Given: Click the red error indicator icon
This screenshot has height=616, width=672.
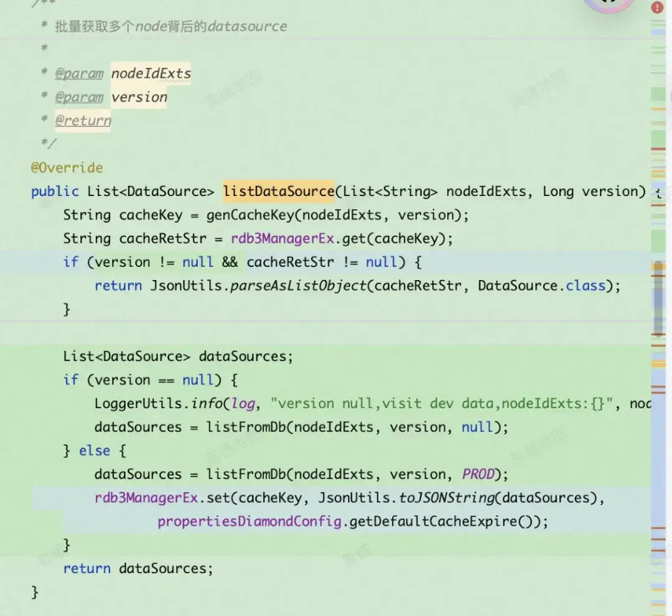Looking at the screenshot, I should point(657,7).
